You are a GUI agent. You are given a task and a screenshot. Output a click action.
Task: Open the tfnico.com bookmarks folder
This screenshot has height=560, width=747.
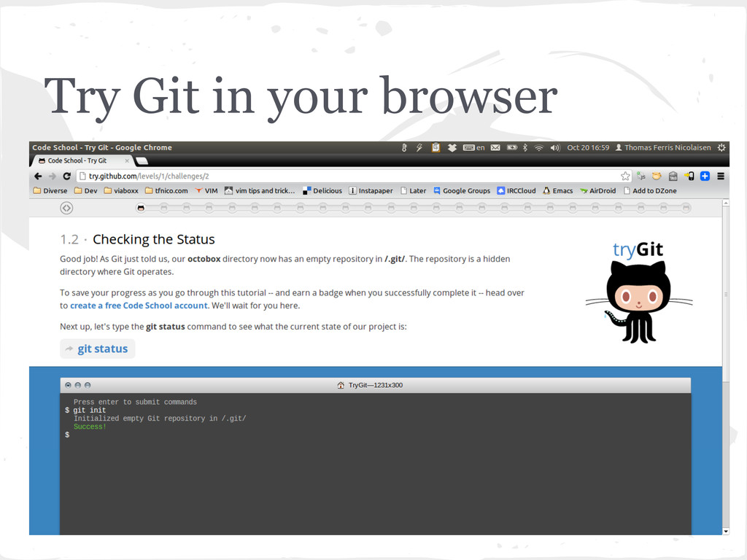(166, 191)
